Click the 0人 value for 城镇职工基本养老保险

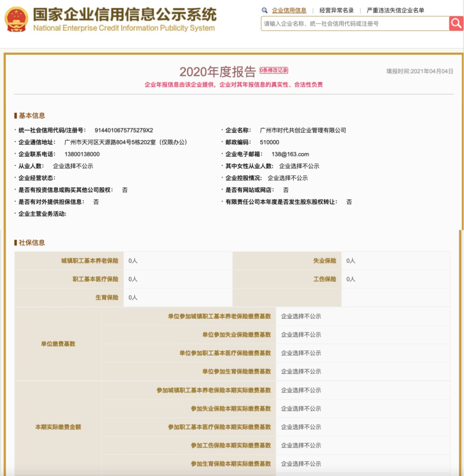tap(133, 261)
